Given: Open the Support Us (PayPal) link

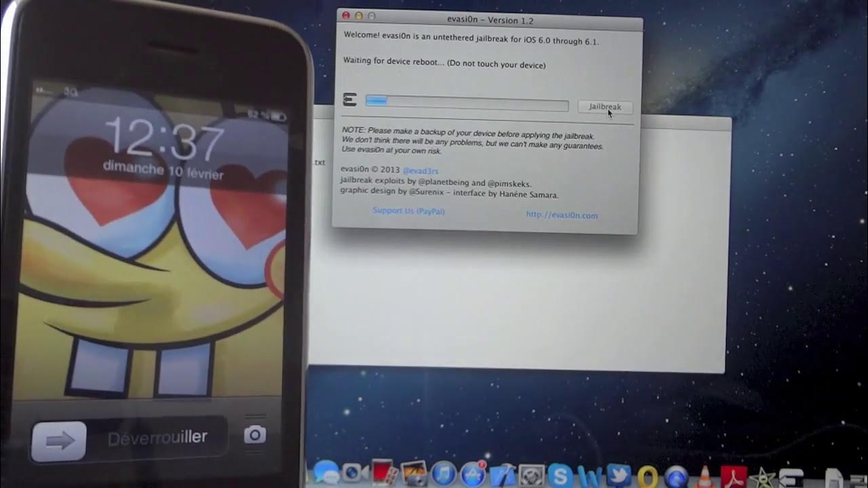Looking at the screenshot, I should coord(409,211).
